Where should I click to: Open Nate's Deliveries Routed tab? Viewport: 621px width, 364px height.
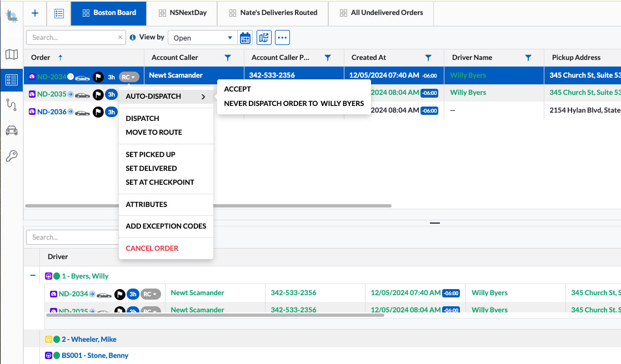(273, 13)
